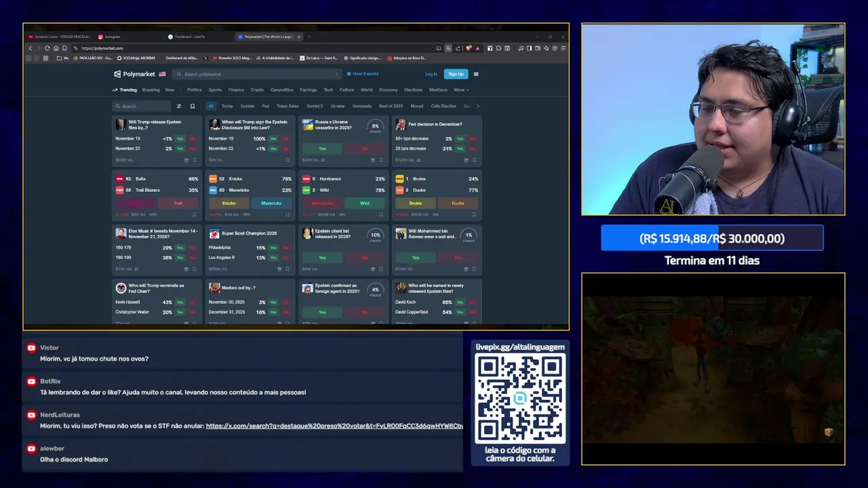Click the donation goal progress bar
Image resolution: width=868 pixels, height=488 pixels.
(712, 239)
